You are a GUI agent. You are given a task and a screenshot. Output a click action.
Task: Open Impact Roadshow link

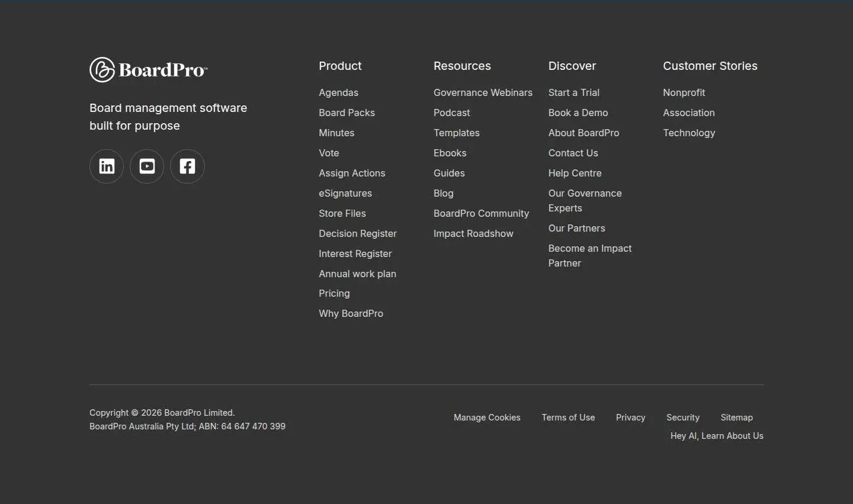(473, 233)
